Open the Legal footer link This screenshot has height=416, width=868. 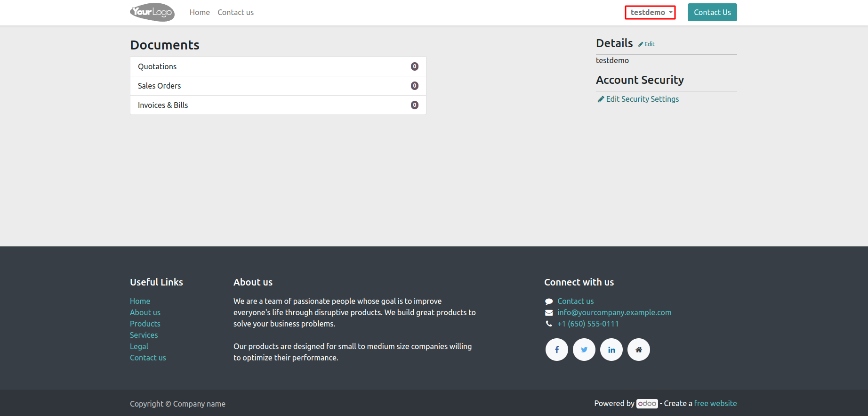coord(139,346)
